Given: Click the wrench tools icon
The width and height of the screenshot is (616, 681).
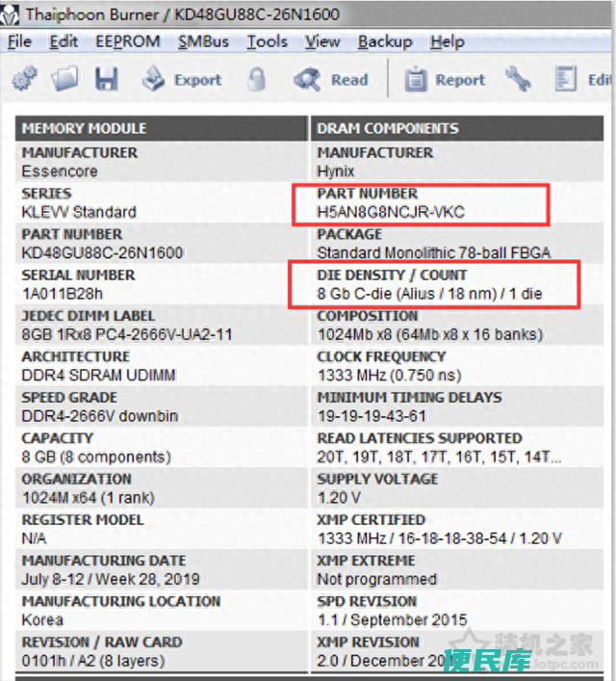Looking at the screenshot, I should pos(518,79).
